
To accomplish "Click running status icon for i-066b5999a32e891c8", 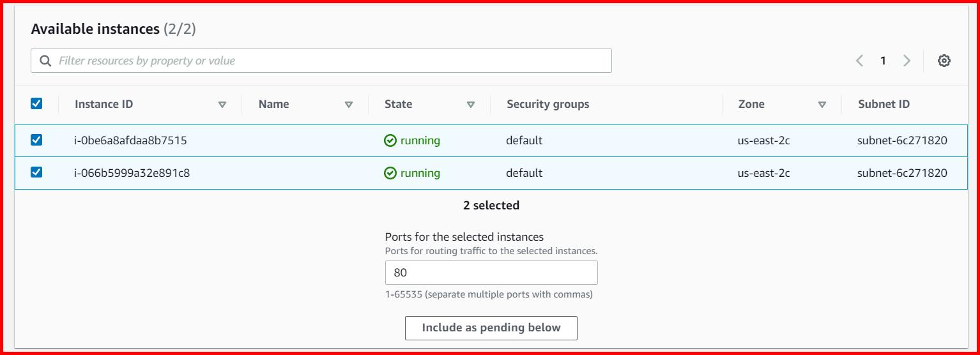I will 390,173.
